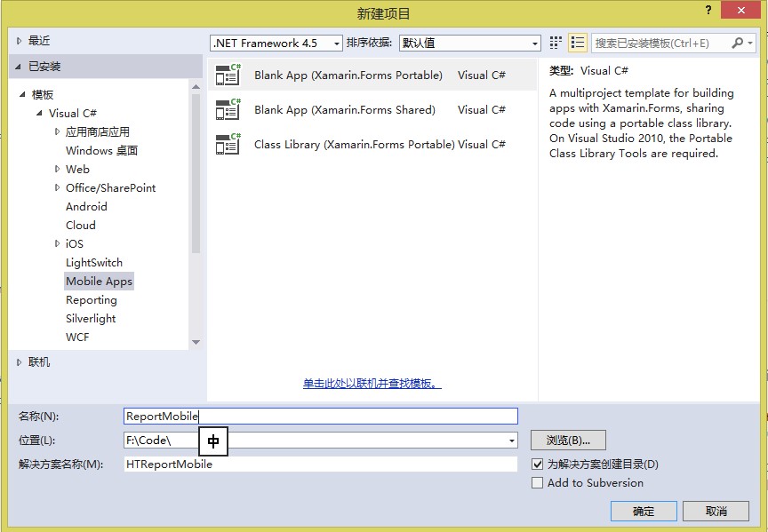
Task: Click the tree scrollbar up arrow
Action: [x=196, y=87]
